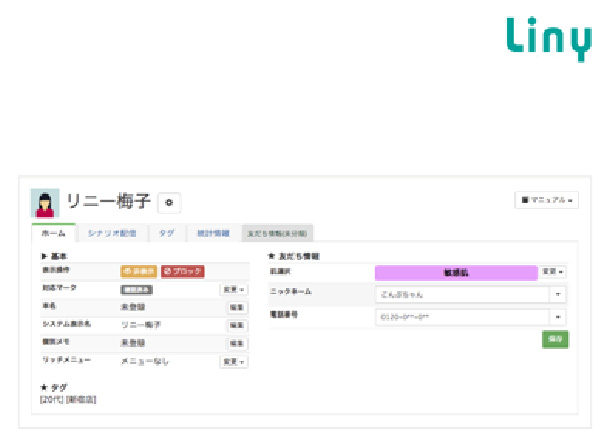Click the pink 敏感肌 color label

click(x=455, y=271)
